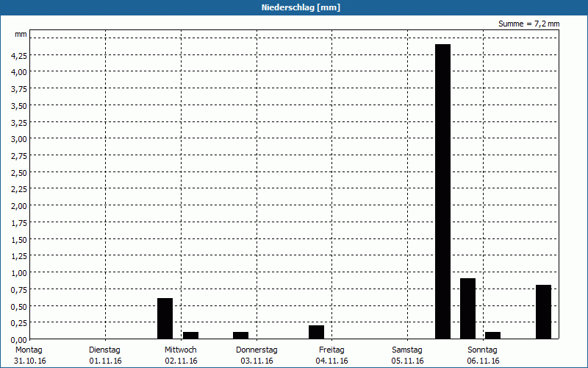Click the small bar just after the Mittwoch line
Screen dimensions: 588x368
point(190,336)
